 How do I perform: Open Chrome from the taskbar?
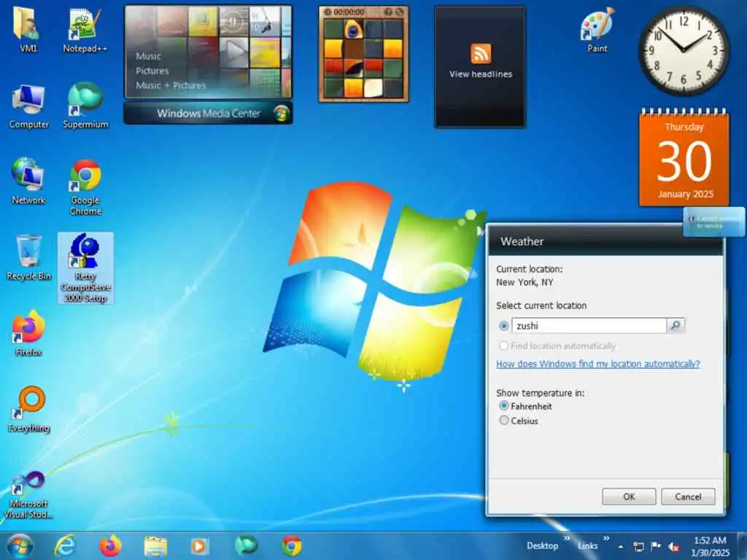pyautogui.click(x=291, y=545)
